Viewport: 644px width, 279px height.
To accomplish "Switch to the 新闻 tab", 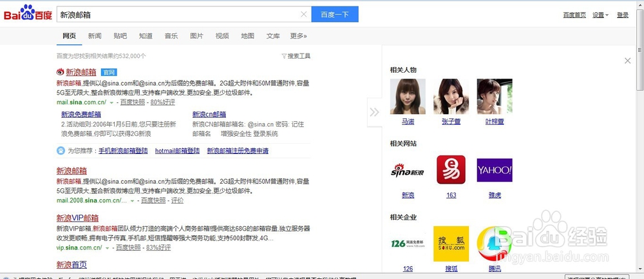I will [x=95, y=36].
